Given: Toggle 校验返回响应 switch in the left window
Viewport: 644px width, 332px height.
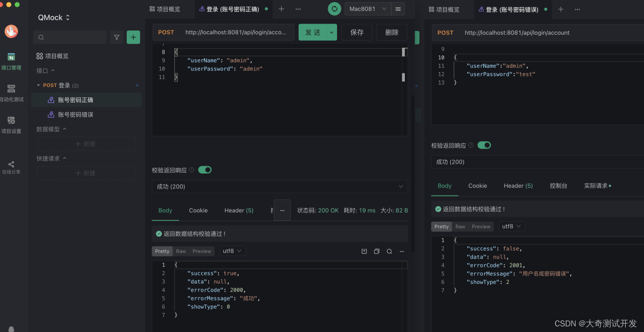Looking at the screenshot, I should (205, 170).
